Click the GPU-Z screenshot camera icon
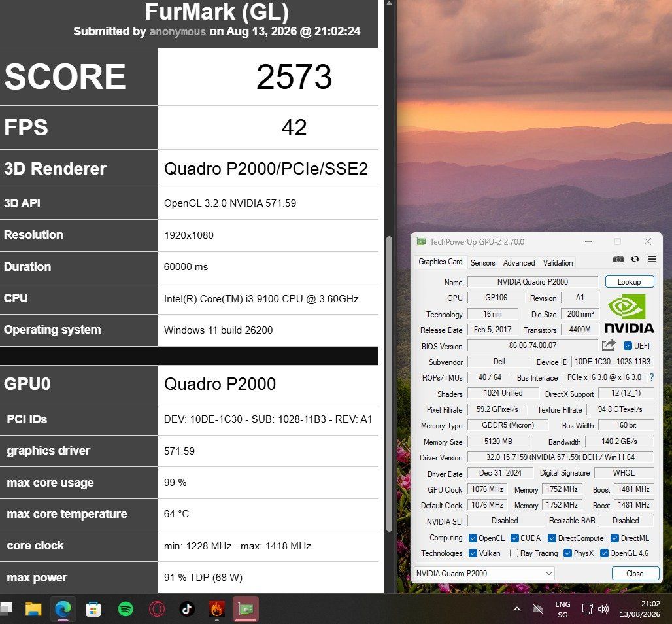 618,259
